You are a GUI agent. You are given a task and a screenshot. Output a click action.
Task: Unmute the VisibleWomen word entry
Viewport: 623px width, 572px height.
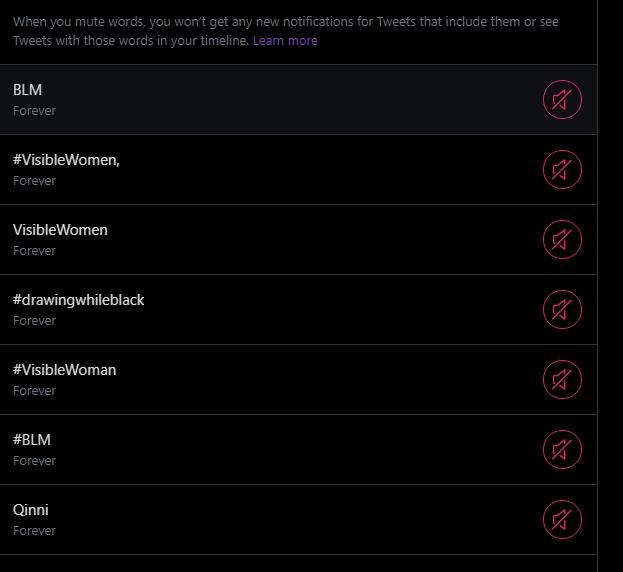pyautogui.click(x=562, y=240)
